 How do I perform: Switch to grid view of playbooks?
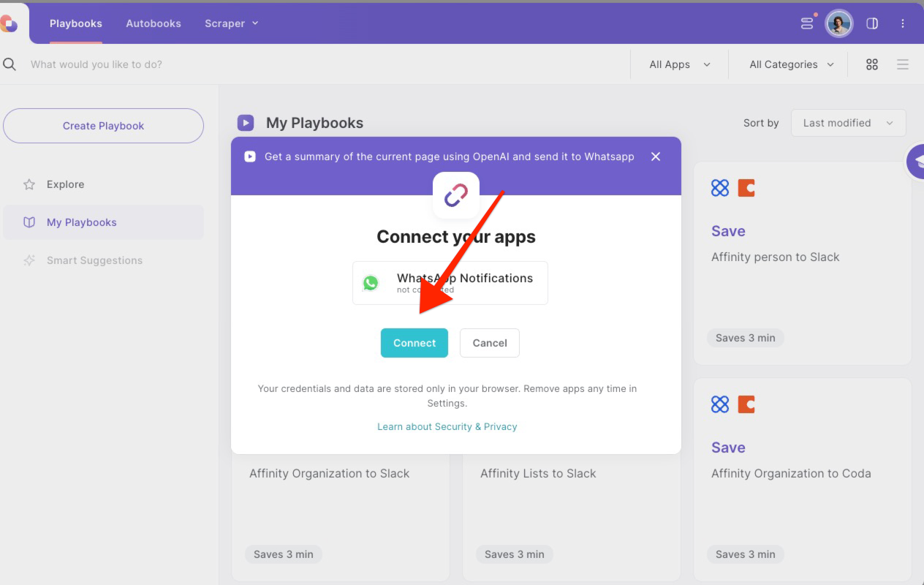click(x=871, y=64)
